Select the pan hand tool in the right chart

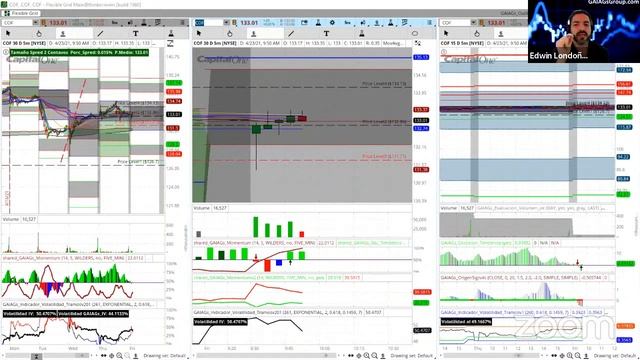tap(477, 33)
